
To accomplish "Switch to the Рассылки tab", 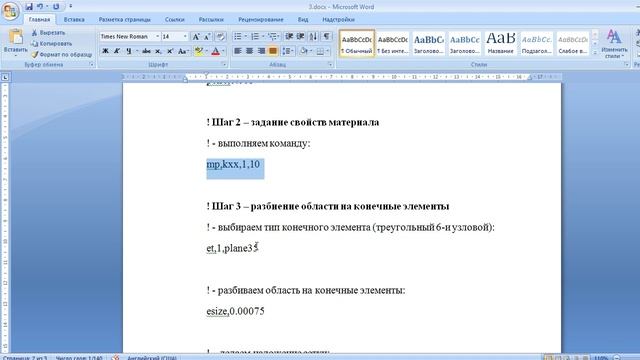I will [211, 19].
